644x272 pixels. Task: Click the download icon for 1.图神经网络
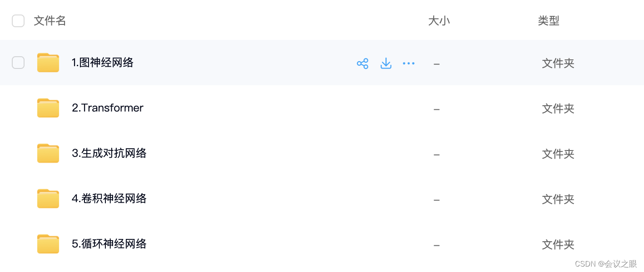pyautogui.click(x=386, y=63)
